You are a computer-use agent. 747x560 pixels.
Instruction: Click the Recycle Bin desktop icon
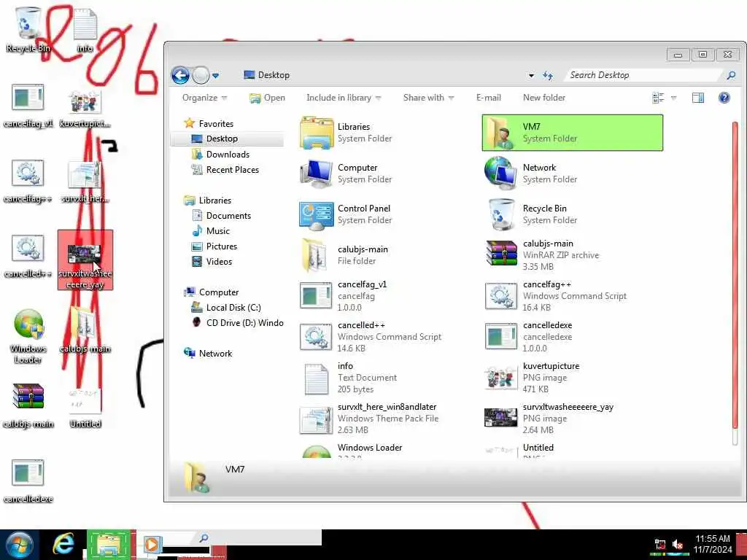[x=28, y=28]
